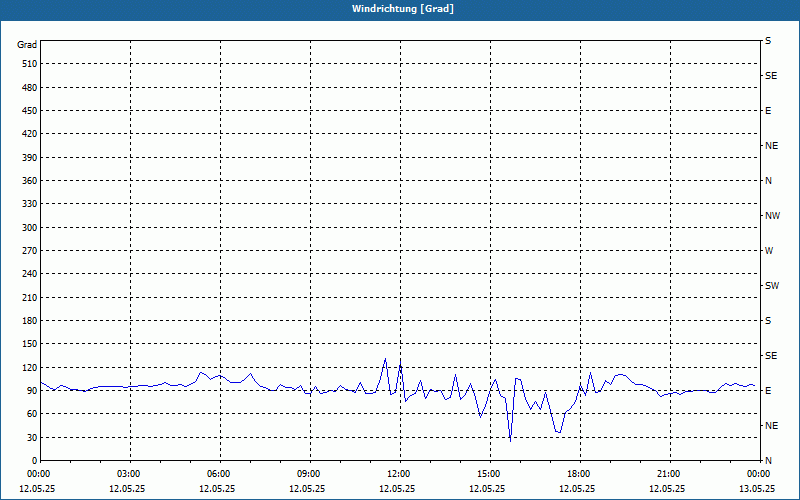
Task: Pick the 390 y-axis value
Action: 30,157
